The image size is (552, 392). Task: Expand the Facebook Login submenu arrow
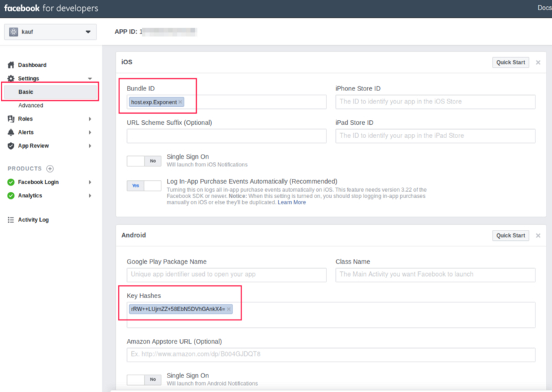tap(90, 182)
